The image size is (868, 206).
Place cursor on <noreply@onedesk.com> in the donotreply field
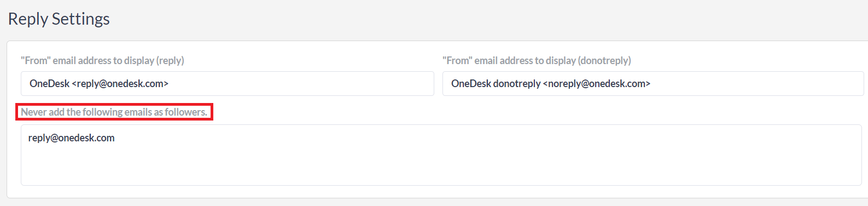click(x=597, y=84)
